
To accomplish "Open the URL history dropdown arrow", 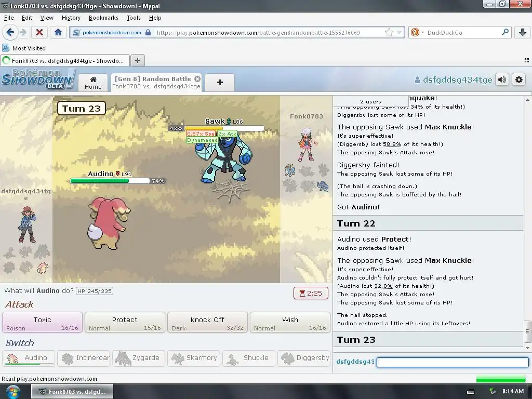I will click(400, 33).
